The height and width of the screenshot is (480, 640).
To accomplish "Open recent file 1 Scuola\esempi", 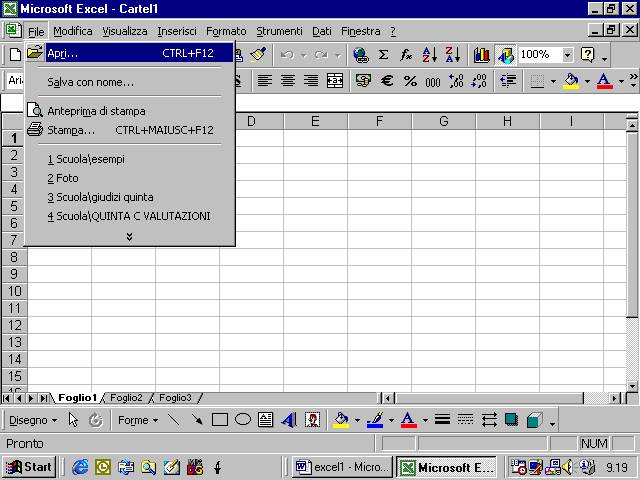I will click(130, 159).
